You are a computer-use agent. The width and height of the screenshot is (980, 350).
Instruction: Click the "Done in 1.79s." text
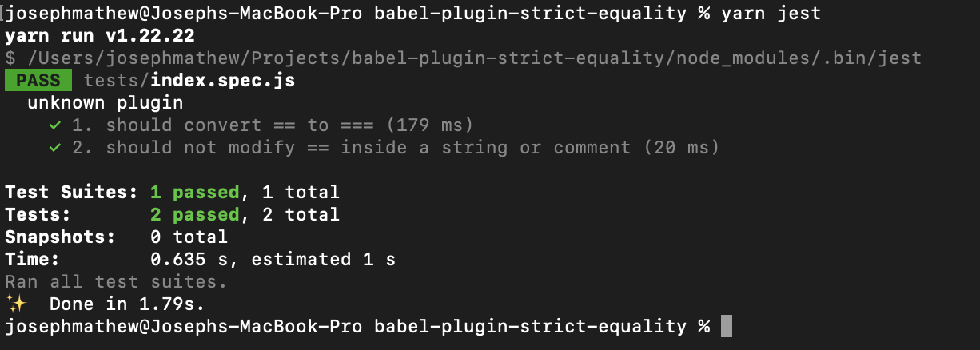tap(127, 304)
